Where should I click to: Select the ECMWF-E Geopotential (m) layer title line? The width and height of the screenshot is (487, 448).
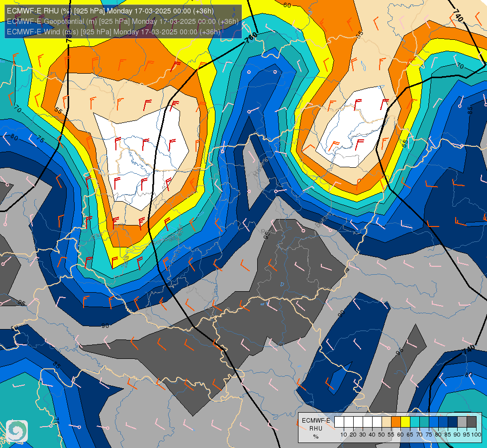point(123,21)
